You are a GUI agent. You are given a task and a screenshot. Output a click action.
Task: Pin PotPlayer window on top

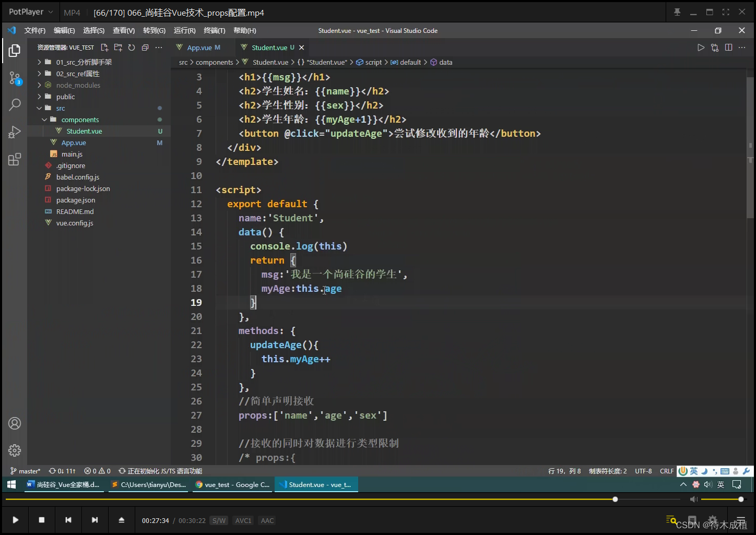(x=677, y=12)
